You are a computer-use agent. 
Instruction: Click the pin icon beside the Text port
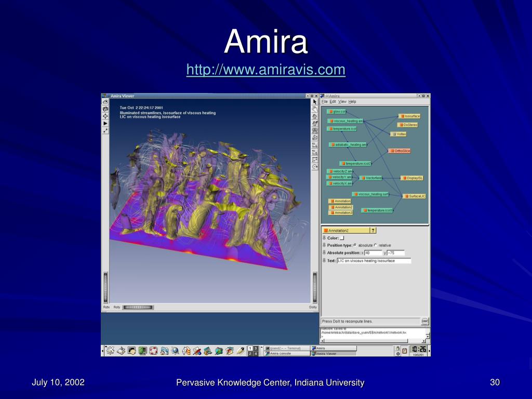tap(324, 261)
